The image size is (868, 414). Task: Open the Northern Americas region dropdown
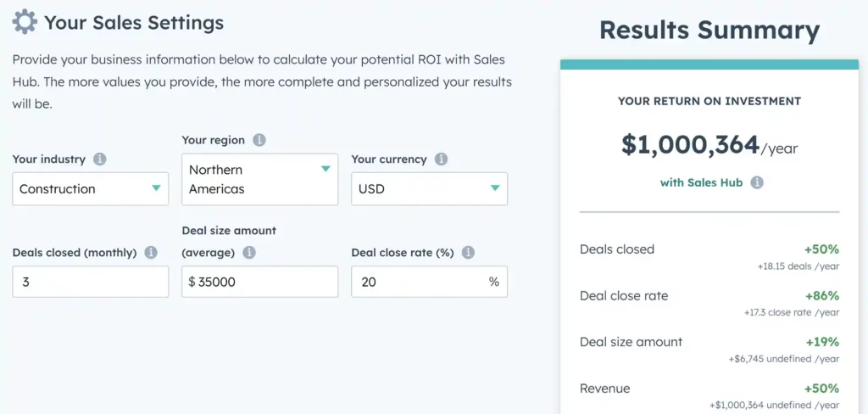pos(259,180)
